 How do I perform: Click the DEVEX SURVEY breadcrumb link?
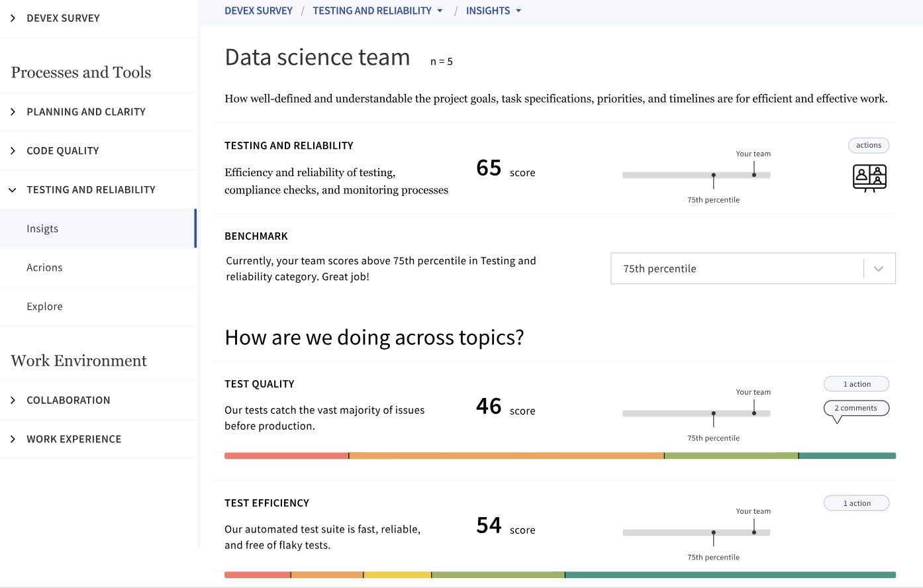tap(258, 11)
